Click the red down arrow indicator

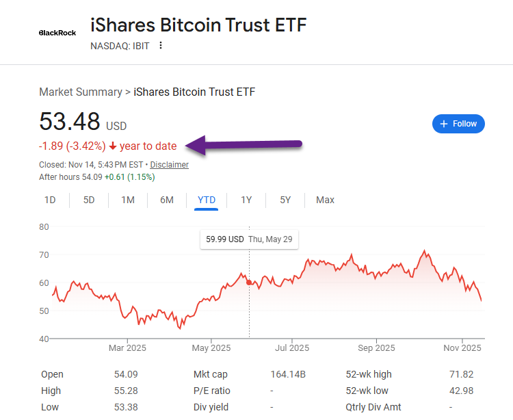112,146
